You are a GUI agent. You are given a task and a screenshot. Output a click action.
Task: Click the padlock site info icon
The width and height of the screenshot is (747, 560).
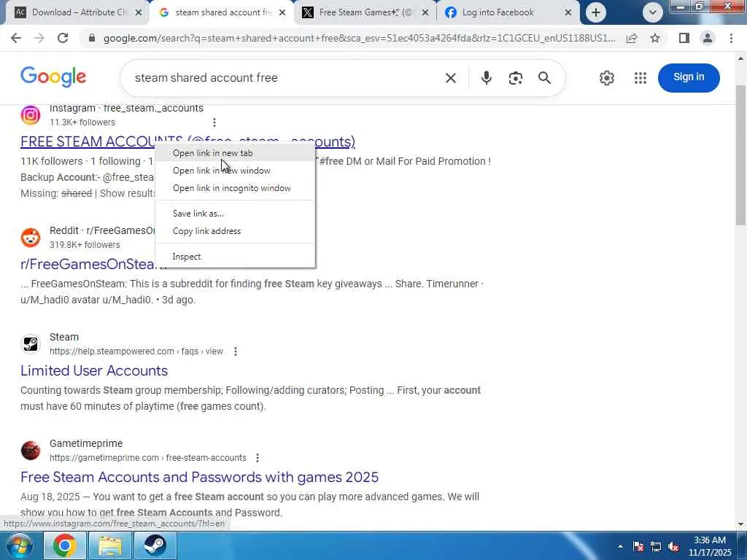click(92, 38)
